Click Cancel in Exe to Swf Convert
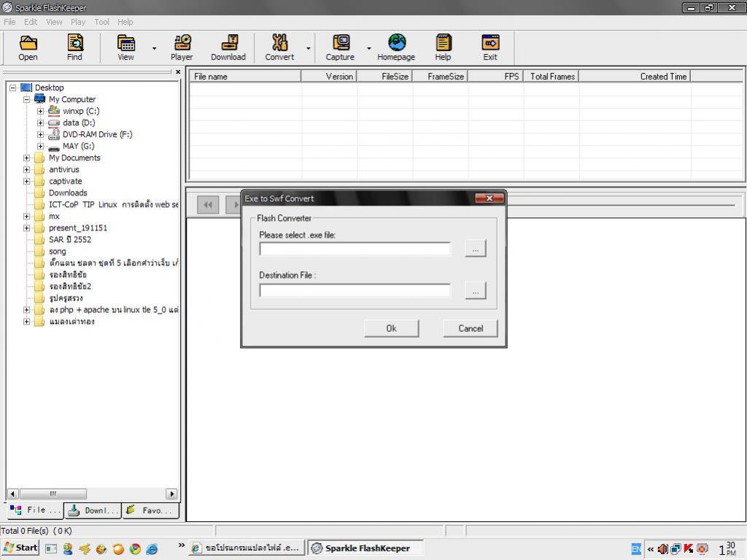The width and height of the screenshot is (747, 560). point(471,329)
